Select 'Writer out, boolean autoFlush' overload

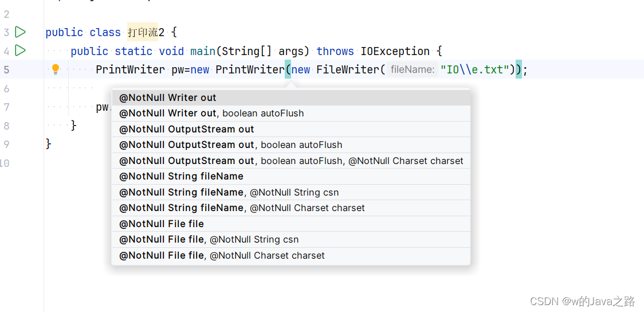[211, 114]
